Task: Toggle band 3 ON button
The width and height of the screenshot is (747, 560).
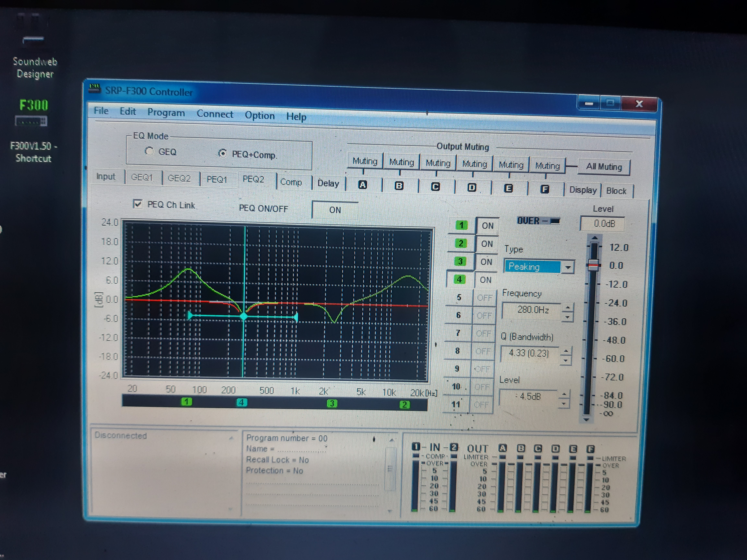Action: (x=486, y=262)
